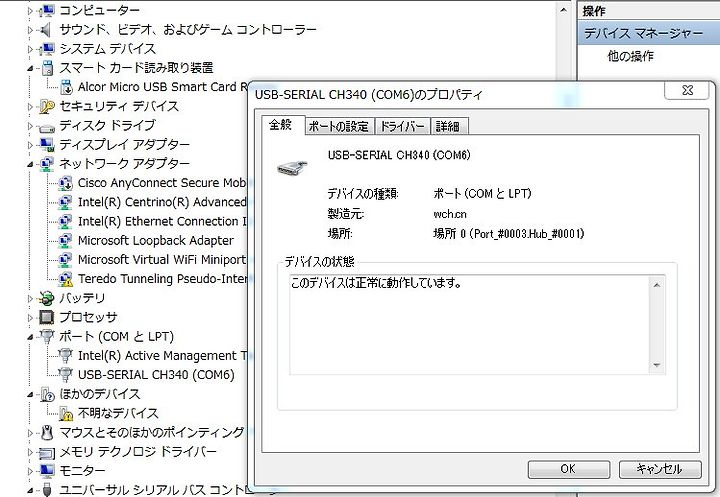Click the device status text box
The image size is (720, 497).
[x=477, y=325]
